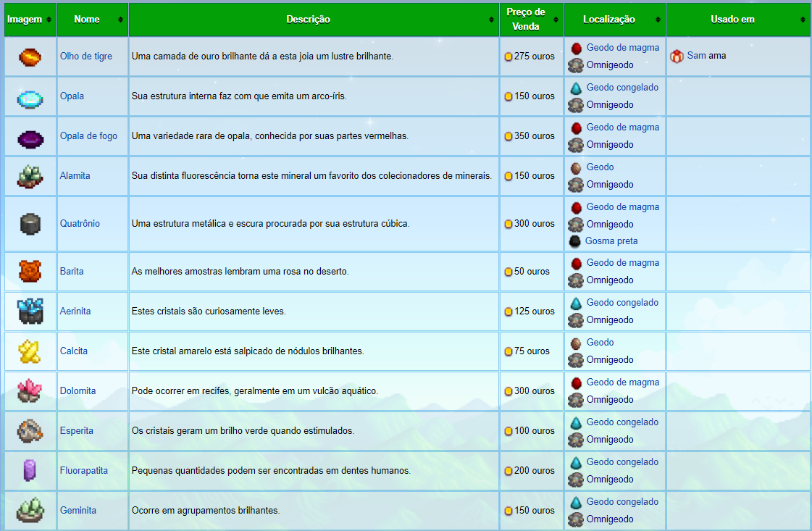Viewport: 812px width, 531px height.
Task: Click magma geode icon in Dolomita row
Action: click(x=577, y=382)
